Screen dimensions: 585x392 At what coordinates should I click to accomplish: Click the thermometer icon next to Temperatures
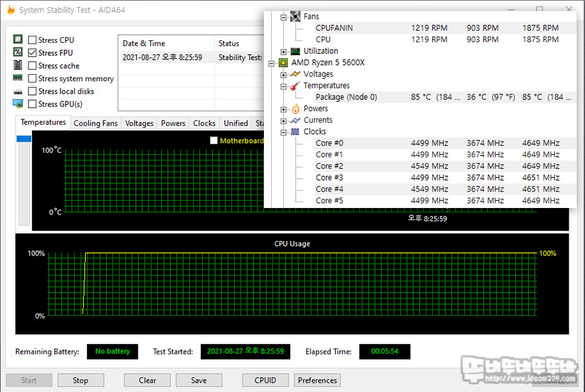[x=295, y=86]
